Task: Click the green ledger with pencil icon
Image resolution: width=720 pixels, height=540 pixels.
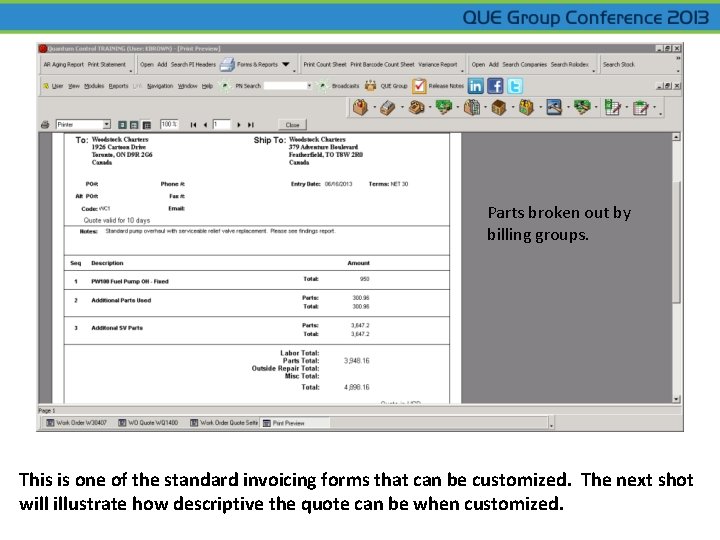Action: (x=612, y=107)
